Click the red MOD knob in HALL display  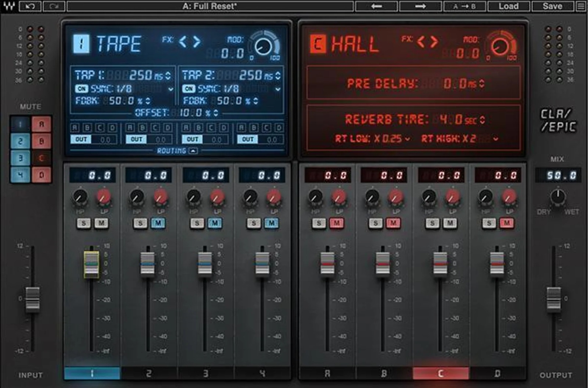[x=500, y=46]
